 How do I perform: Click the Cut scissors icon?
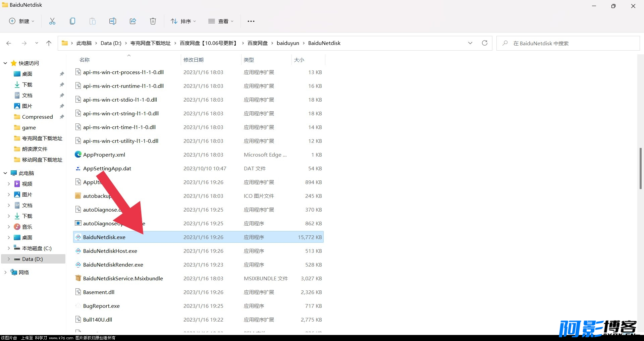tap(52, 21)
